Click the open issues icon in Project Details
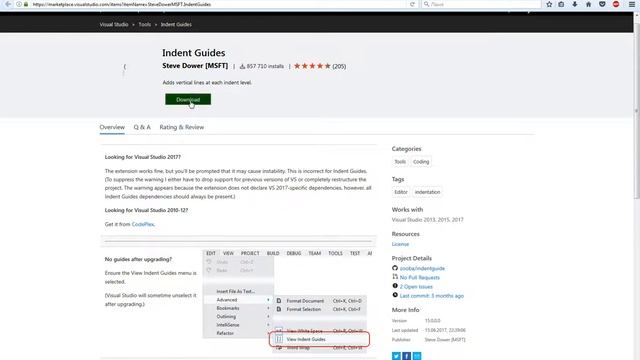Image resolution: width=640 pixels, height=360 pixels. pos(395,286)
